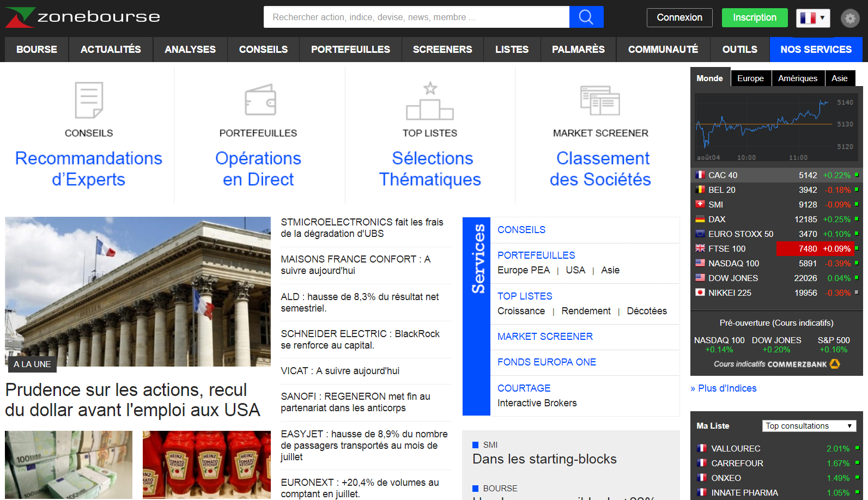Click the BEL 20 Belgian flag icon
This screenshot has height=500, width=868.
pyautogui.click(x=700, y=190)
